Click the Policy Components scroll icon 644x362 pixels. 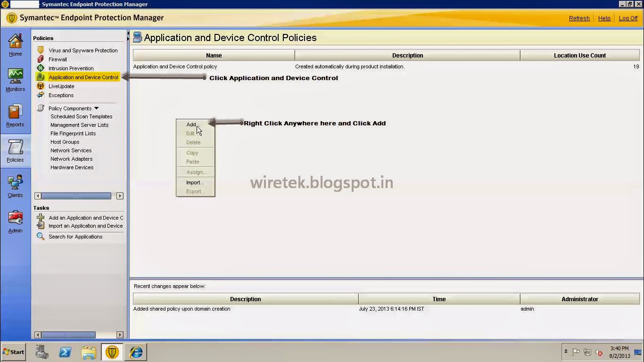pos(41,108)
